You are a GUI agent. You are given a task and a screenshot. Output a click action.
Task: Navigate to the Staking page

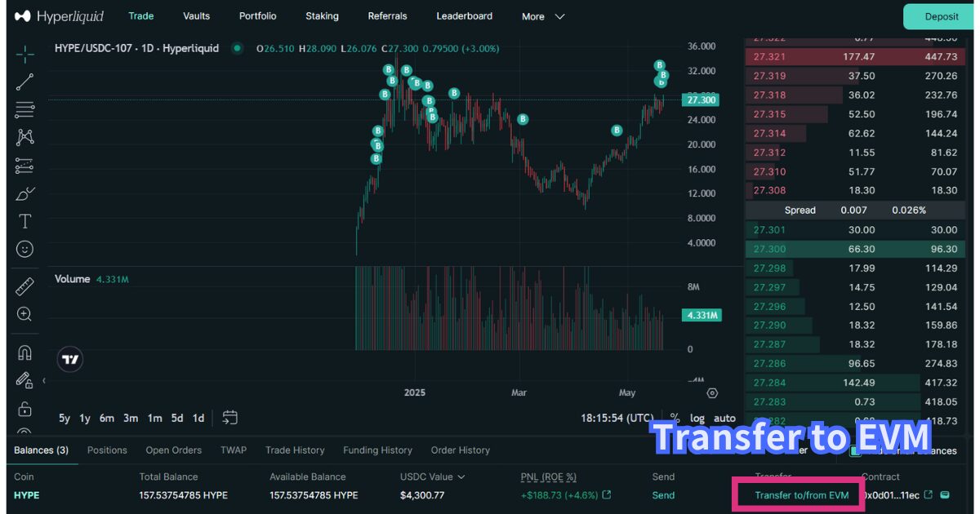pyautogui.click(x=322, y=16)
